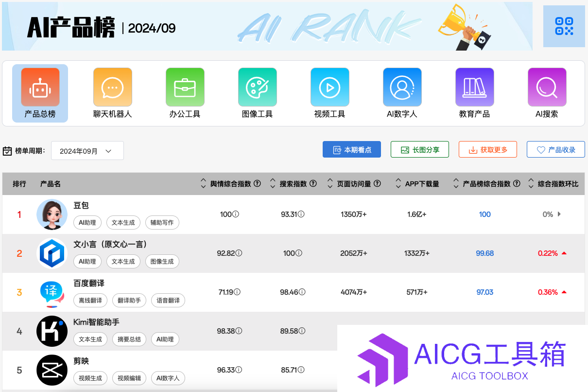Open the 豆包 product name link

coord(81,206)
